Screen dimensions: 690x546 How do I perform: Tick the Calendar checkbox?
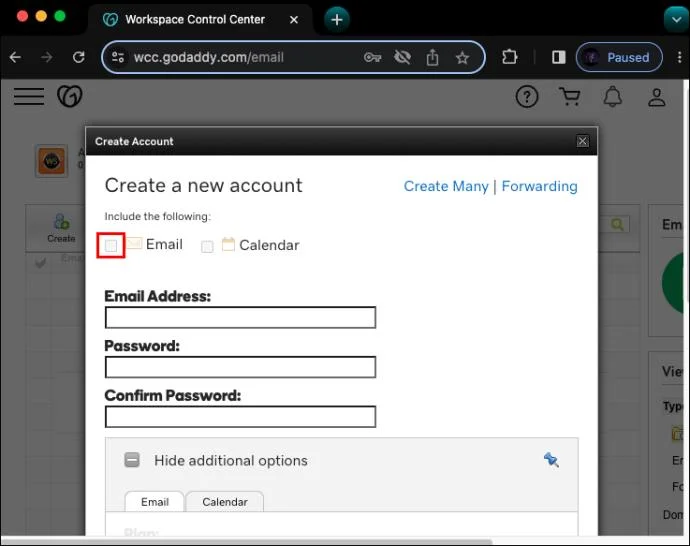point(207,246)
